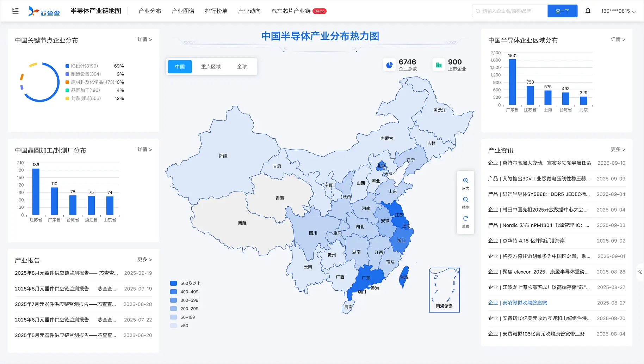This screenshot has height=364, width=644.
Task: Click the map zoom-out magnifier icon
Action: pyautogui.click(x=465, y=200)
